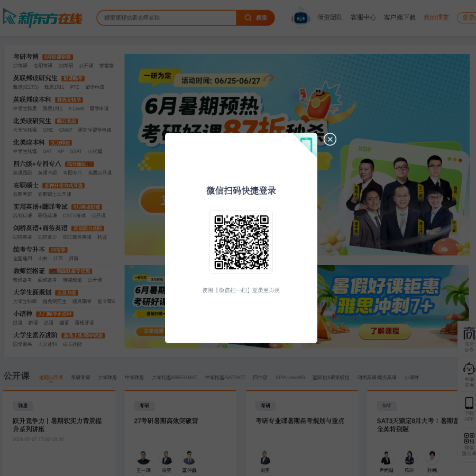Select the 大学托福/GRE/GMAT tab
This screenshot has height=476, width=476.
tap(174, 377)
